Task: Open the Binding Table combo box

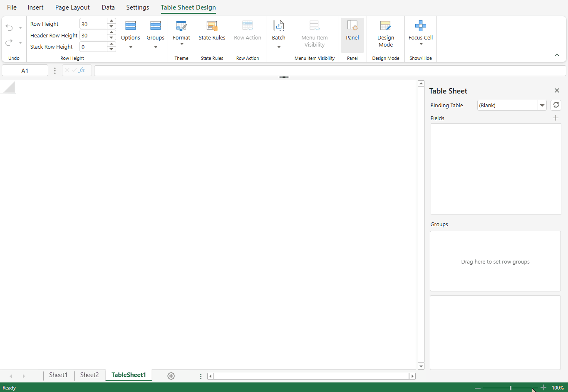Action: [512, 105]
